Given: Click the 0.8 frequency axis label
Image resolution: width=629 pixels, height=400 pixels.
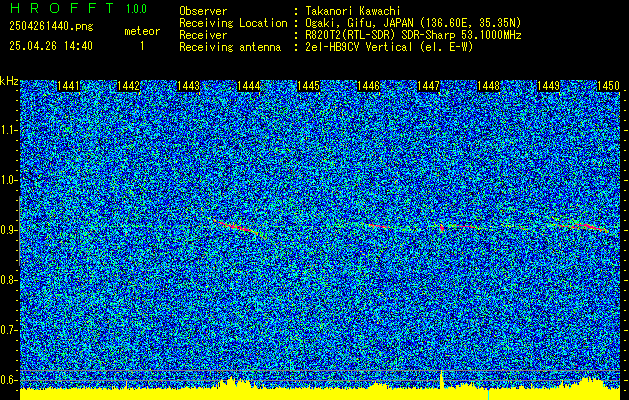Looking at the screenshot, I should 8,280.
